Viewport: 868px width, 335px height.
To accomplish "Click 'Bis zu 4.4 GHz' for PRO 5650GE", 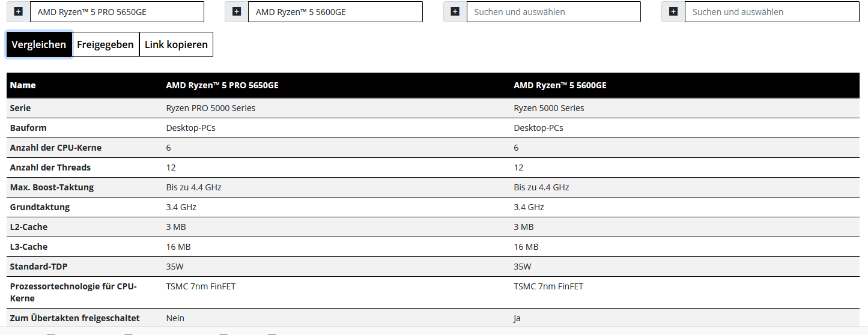I will 194,187.
